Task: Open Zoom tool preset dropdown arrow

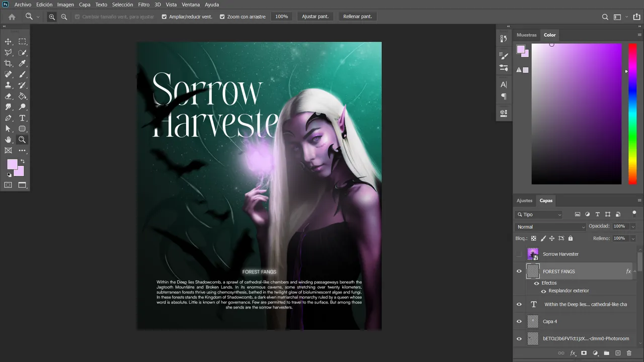Action: click(x=38, y=17)
